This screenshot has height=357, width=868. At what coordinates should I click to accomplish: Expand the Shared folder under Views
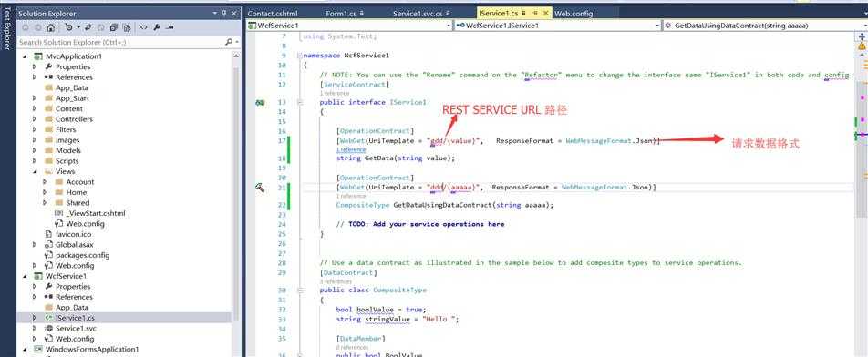[46, 203]
